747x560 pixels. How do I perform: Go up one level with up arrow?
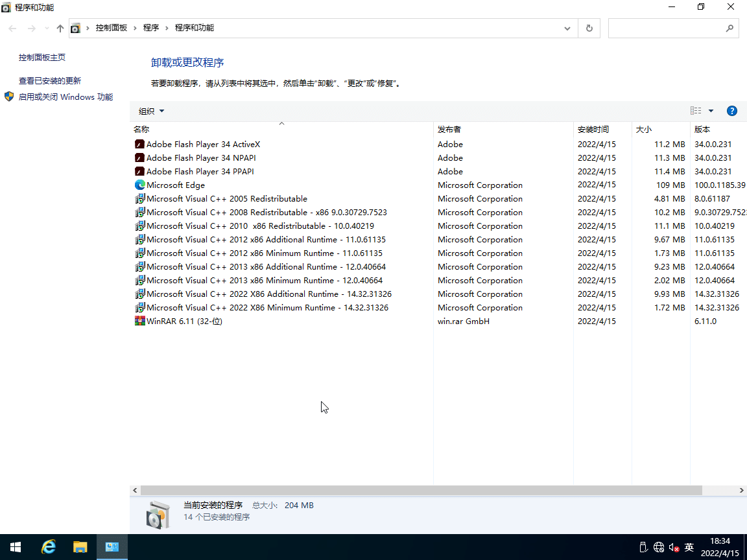click(x=60, y=28)
